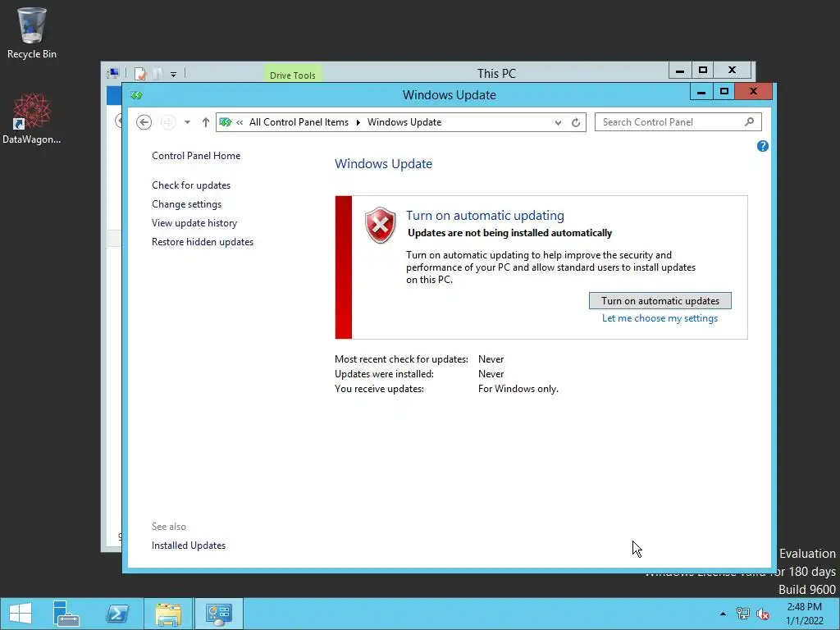840x630 pixels.
Task: Open This PC quick access toolbar dropdown
Action: pos(174,75)
